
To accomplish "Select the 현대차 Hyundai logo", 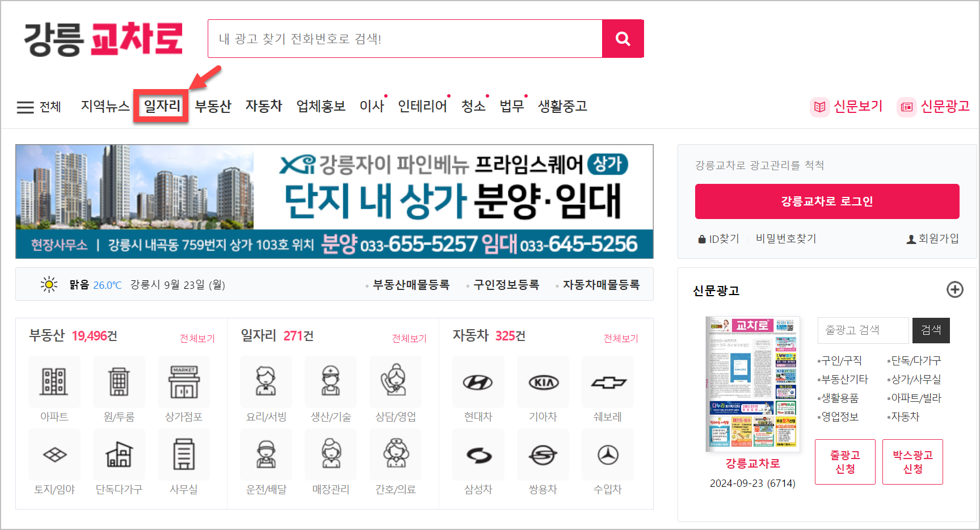I will (x=478, y=381).
